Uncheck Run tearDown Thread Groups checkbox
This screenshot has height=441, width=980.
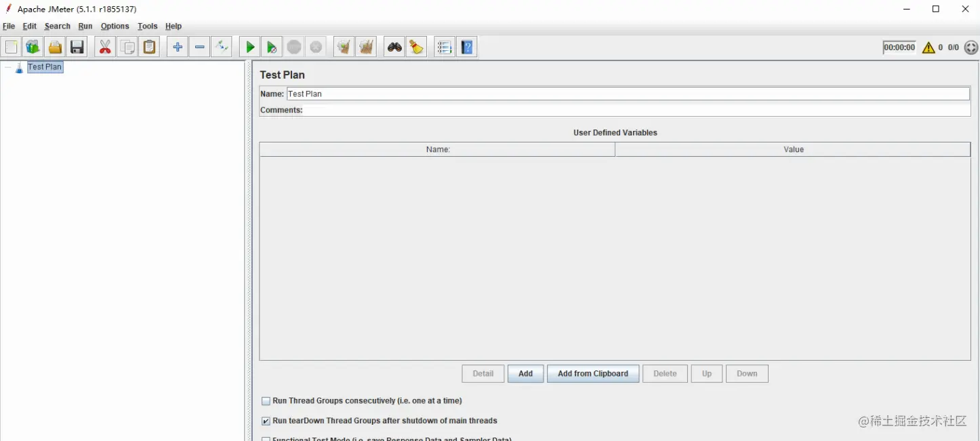pos(266,421)
